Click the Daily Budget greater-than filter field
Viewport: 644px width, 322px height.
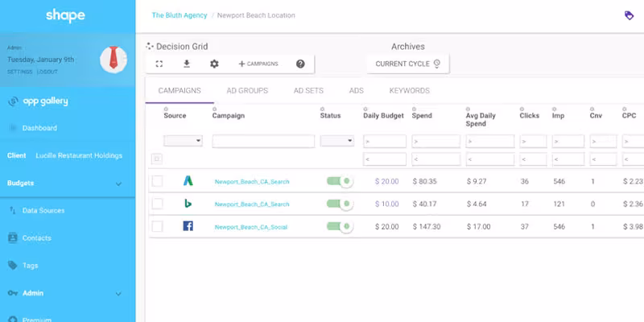(x=385, y=142)
